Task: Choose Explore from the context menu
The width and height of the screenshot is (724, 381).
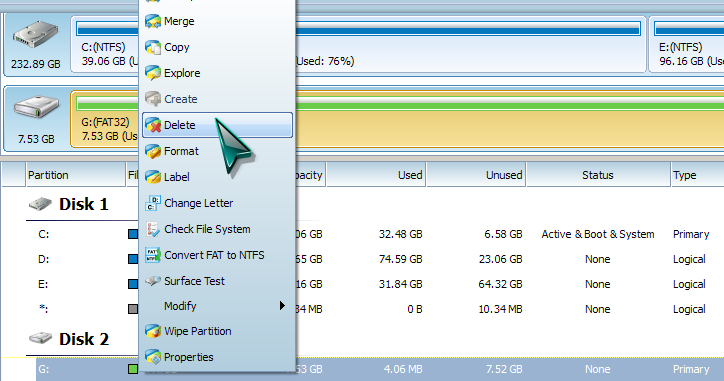Action: 217,73
